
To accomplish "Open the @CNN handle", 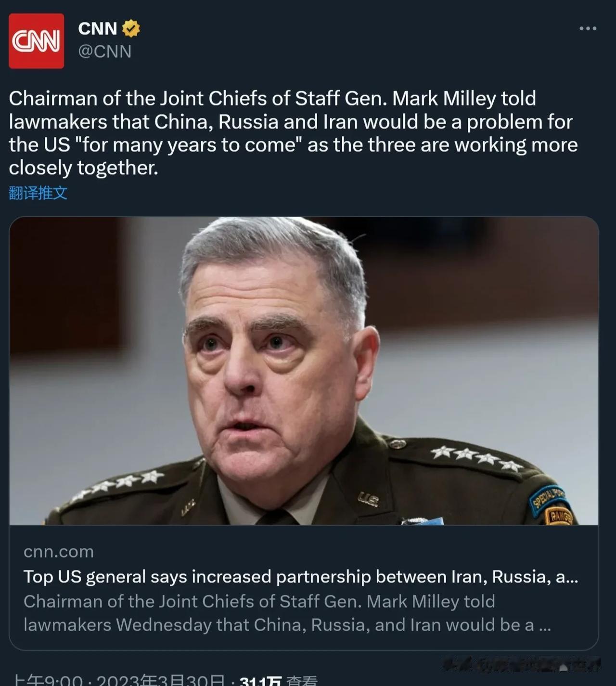I will (105, 52).
